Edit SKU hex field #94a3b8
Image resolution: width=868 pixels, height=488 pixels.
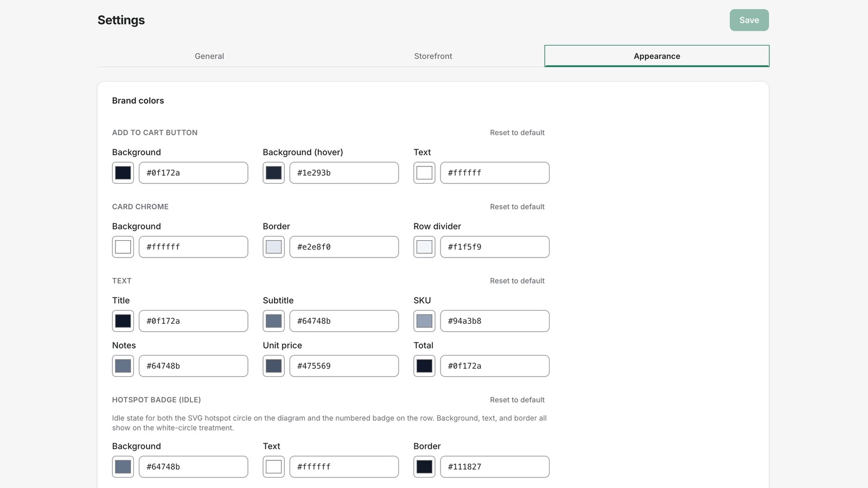click(x=495, y=321)
